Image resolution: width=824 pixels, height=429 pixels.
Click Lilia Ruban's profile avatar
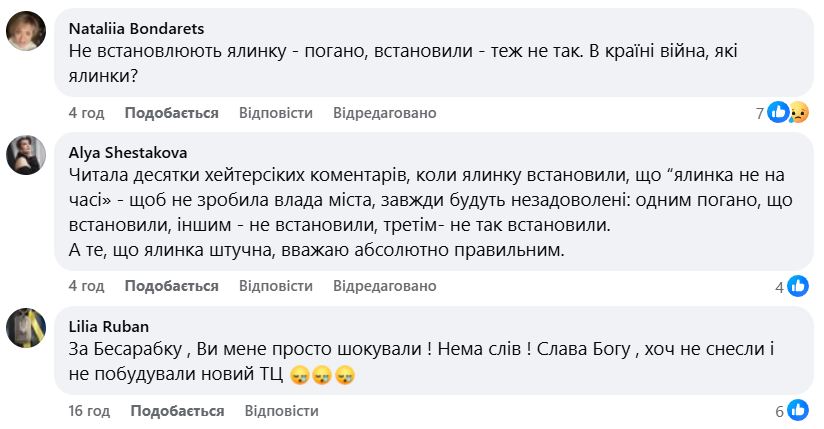(26, 327)
